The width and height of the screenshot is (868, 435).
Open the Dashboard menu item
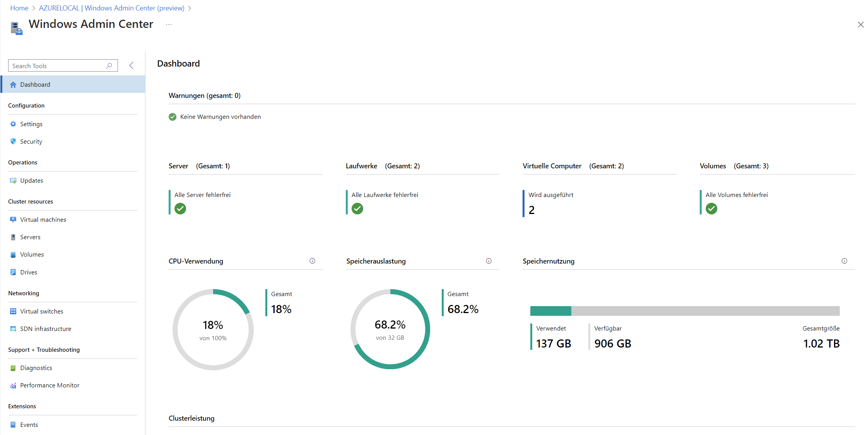pos(73,85)
